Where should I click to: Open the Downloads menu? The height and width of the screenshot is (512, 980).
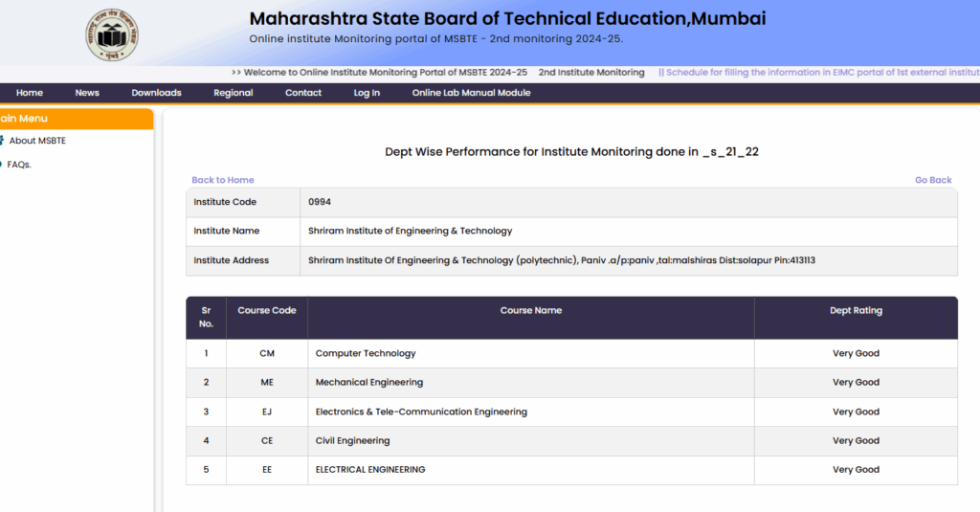[x=156, y=93]
